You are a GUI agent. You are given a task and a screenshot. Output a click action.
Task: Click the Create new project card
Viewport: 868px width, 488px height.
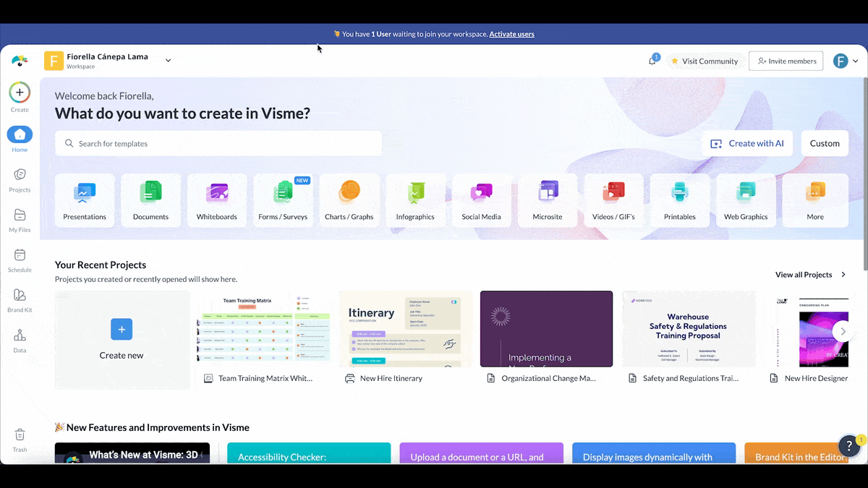click(x=122, y=340)
